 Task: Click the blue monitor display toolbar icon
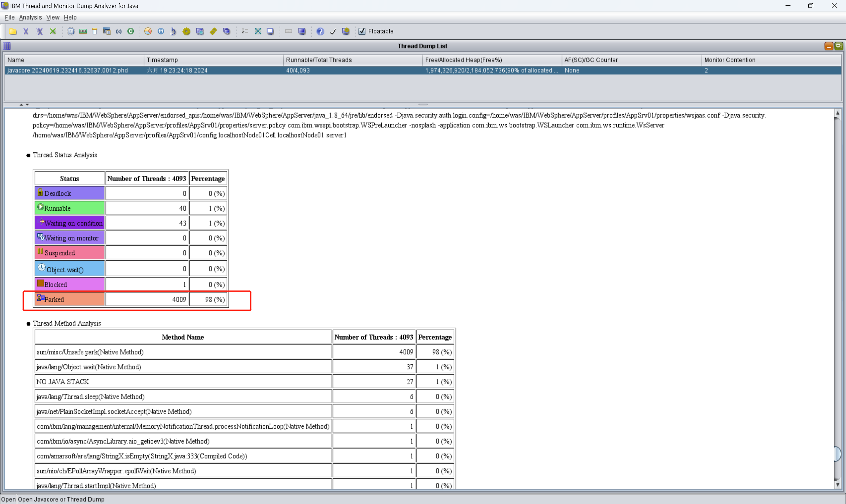302,31
